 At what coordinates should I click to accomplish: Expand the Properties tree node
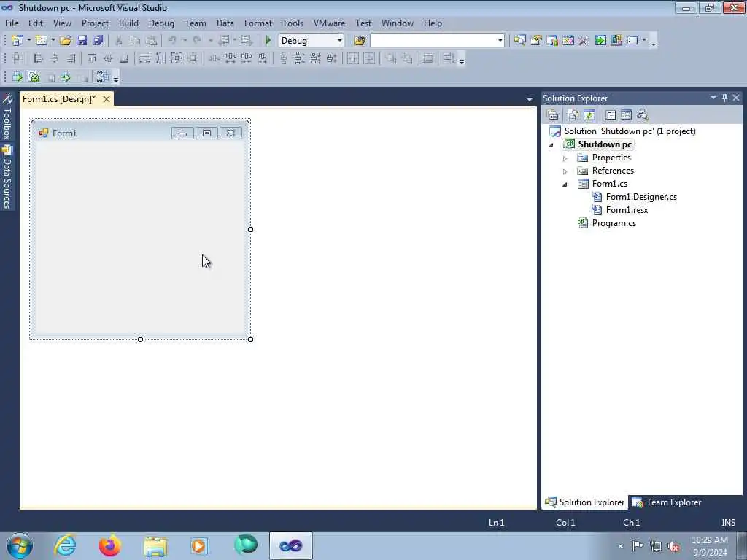[x=565, y=158]
